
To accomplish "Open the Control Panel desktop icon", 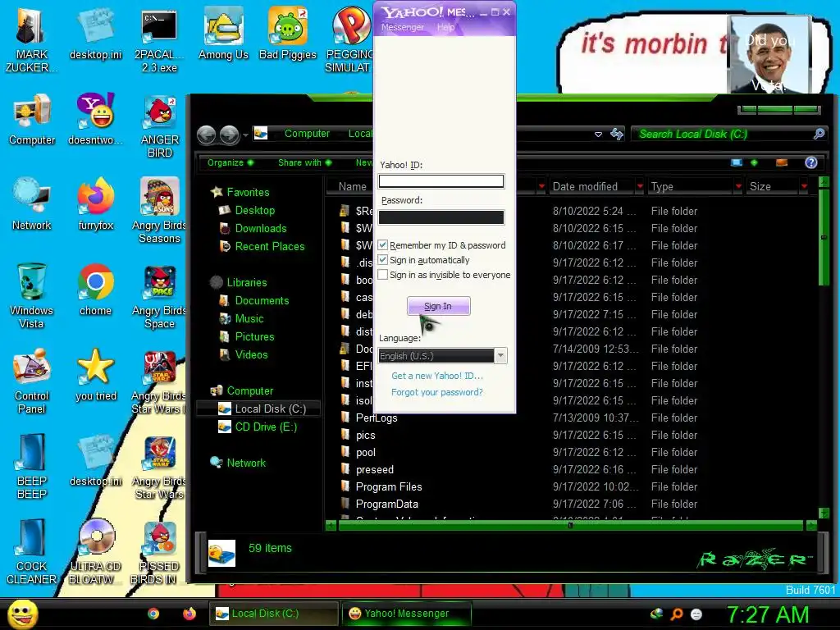I will 32,381.
